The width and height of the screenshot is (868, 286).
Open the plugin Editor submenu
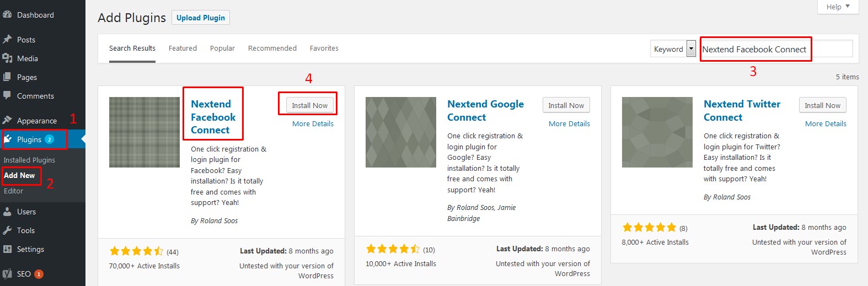(x=13, y=191)
